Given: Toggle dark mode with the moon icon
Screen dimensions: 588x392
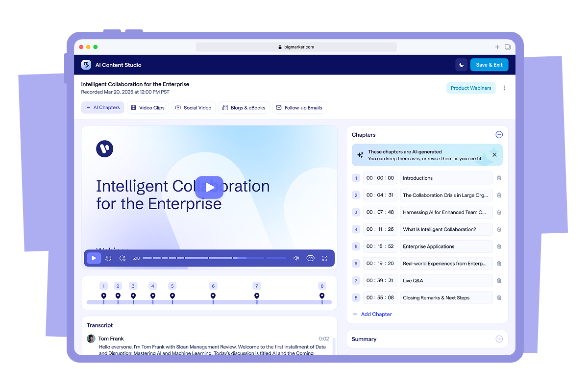Looking at the screenshot, I should pyautogui.click(x=461, y=65).
